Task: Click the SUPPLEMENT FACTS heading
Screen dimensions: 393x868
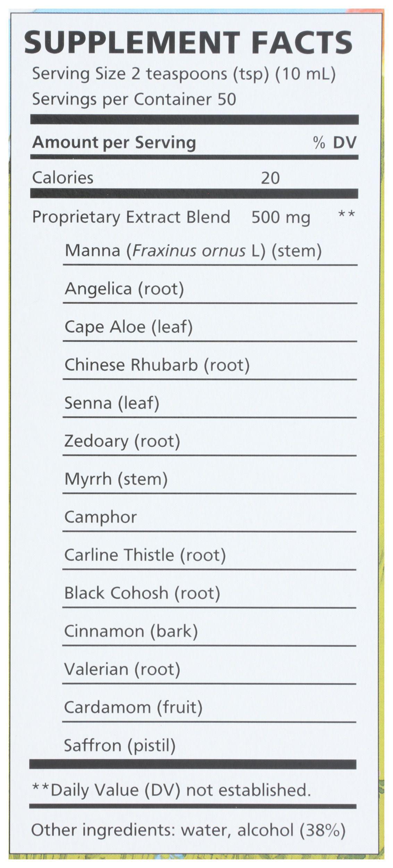Action: pos(189,42)
